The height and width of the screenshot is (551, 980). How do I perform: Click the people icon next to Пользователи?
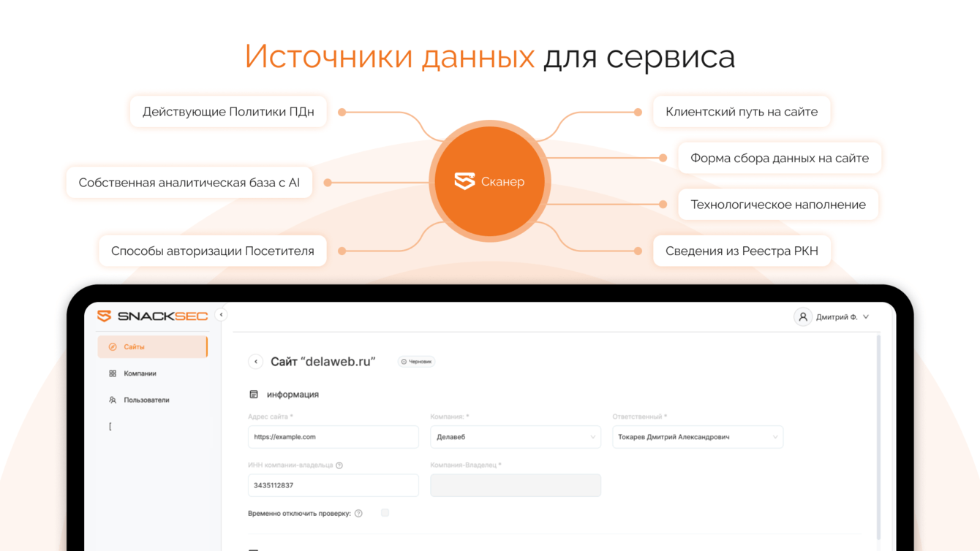tap(113, 400)
